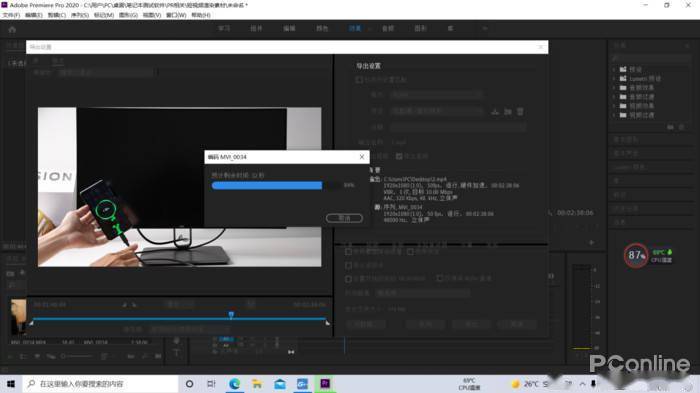Open the 视频效果 folder icon

pos(623,105)
